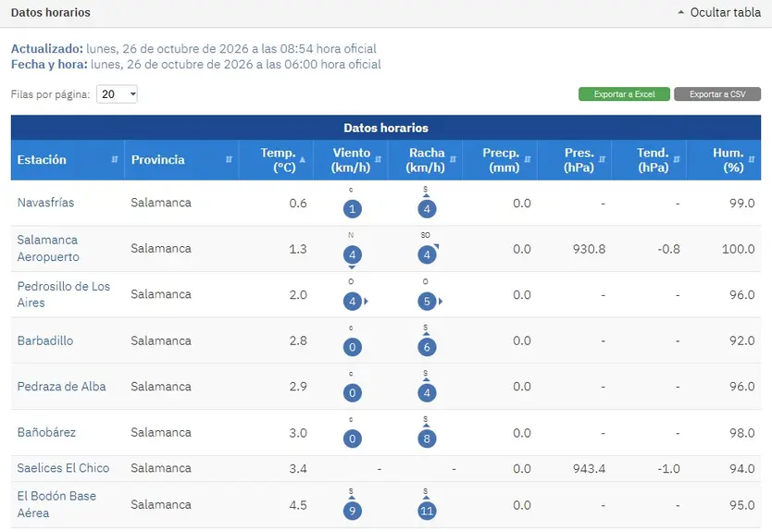Sort by Pres. column sort icon
772x532 pixels.
coord(602,159)
